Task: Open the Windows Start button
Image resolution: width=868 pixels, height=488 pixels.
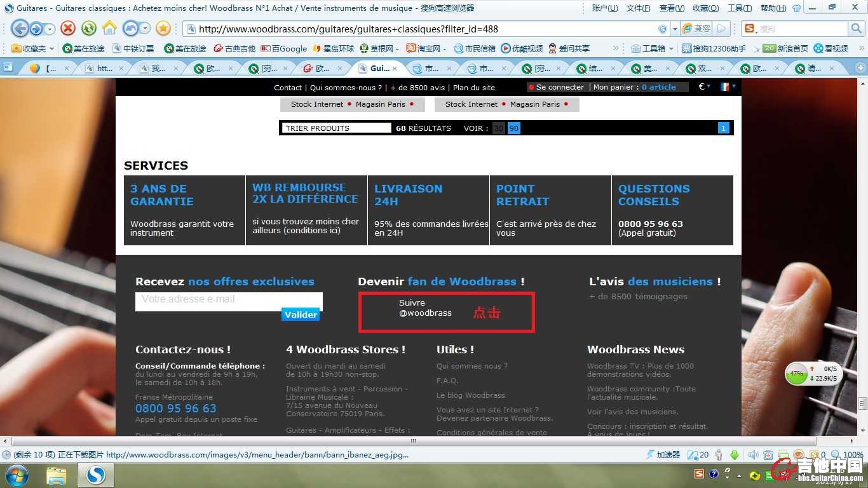Action: point(17,475)
